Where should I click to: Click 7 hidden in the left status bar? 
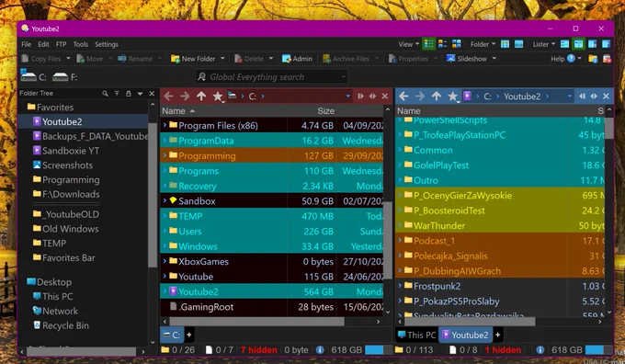[258, 350]
